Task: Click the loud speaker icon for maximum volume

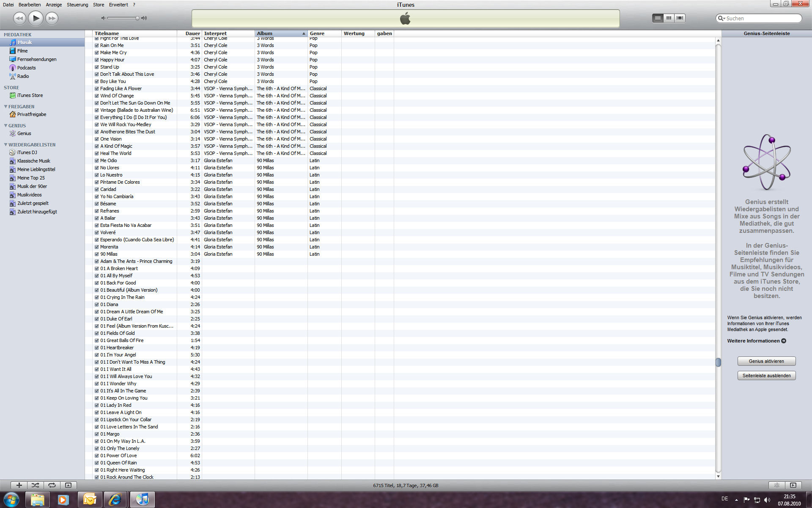Action: point(144,18)
